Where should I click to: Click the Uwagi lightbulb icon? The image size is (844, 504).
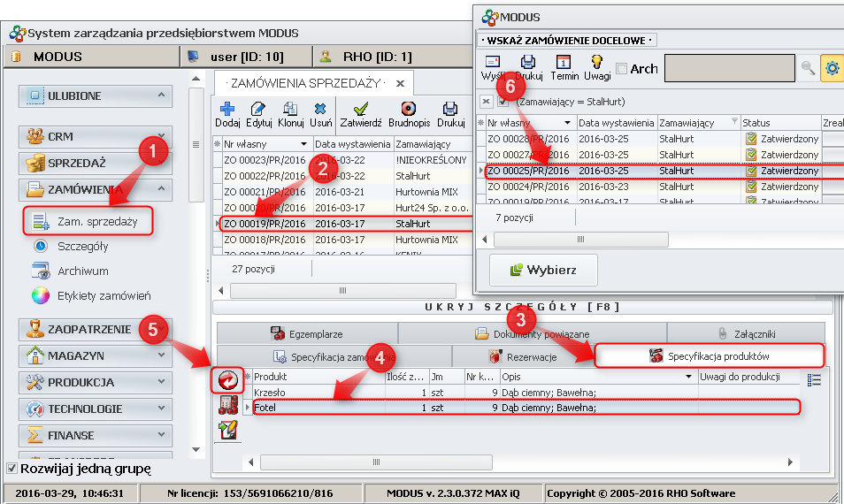[x=597, y=63]
